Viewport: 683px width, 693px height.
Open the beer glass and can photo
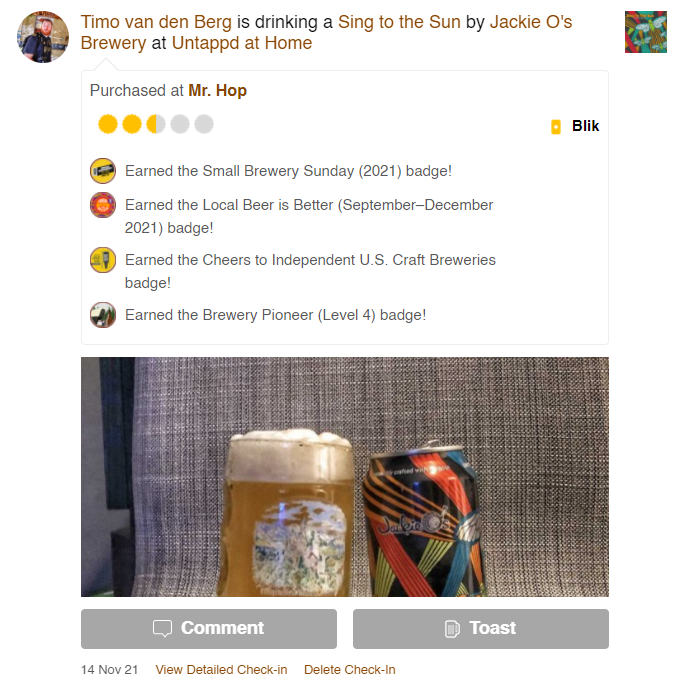(345, 477)
